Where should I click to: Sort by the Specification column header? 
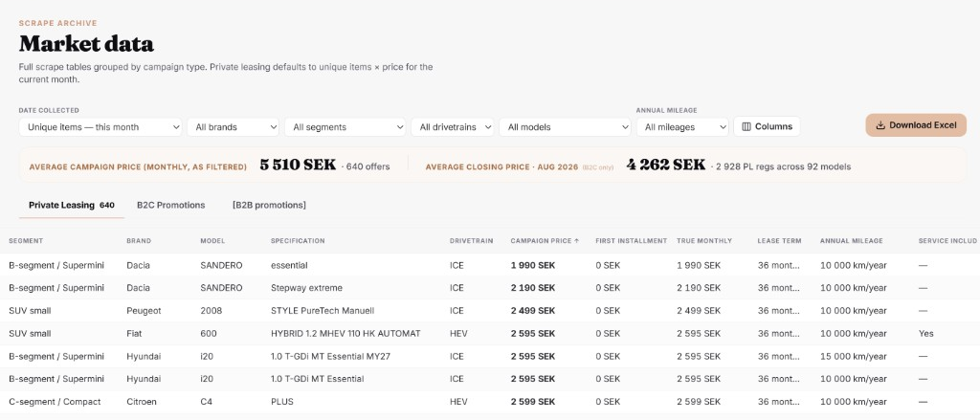(298, 241)
